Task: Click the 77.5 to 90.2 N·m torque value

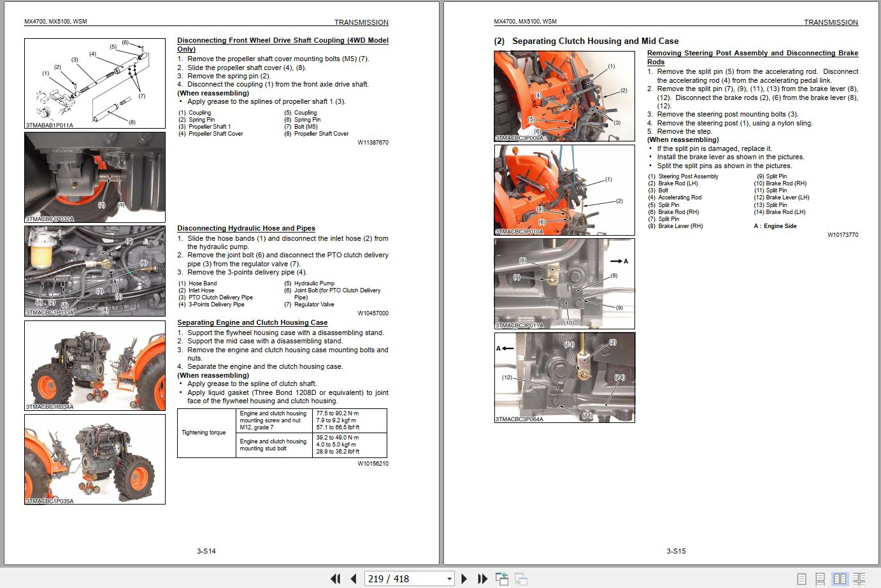Action: click(x=338, y=413)
